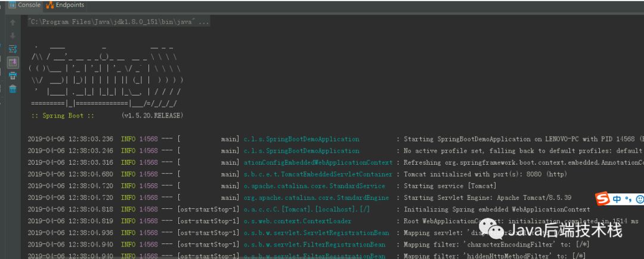Click the up arrow stack trace icon
Image resolution: width=644 pixels, height=259 pixels.
point(13,22)
